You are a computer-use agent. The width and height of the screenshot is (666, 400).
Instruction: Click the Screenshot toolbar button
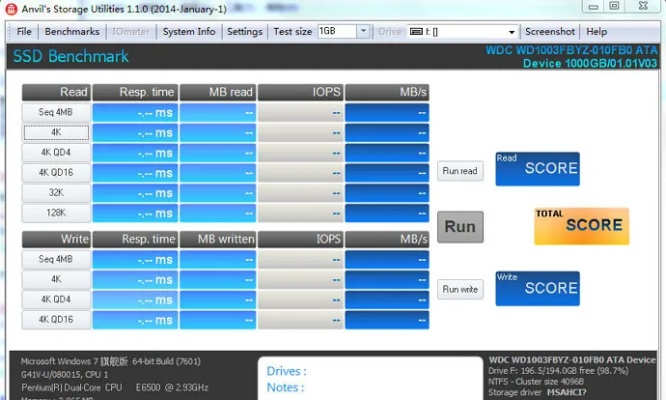pyautogui.click(x=550, y=32)
